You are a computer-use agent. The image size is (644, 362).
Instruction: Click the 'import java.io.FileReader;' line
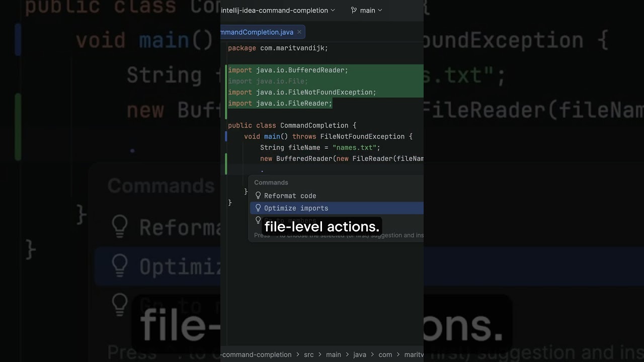[x=280, y=104]
